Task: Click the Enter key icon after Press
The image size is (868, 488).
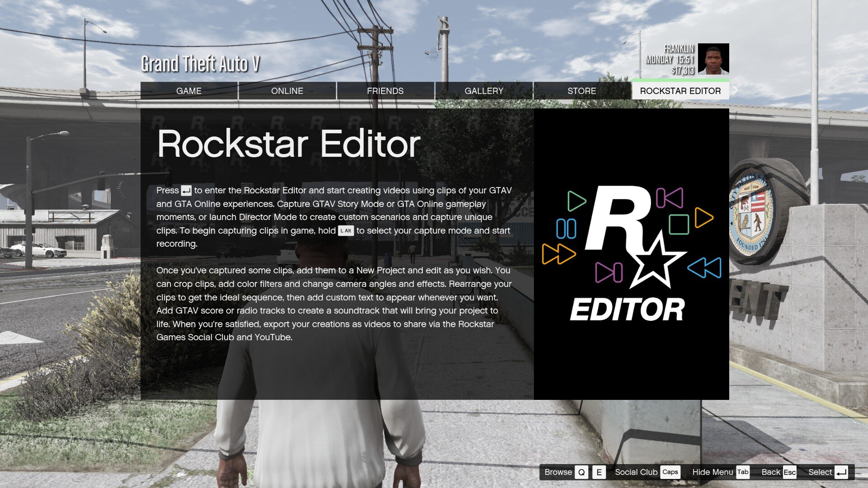Action: [186, 191]
